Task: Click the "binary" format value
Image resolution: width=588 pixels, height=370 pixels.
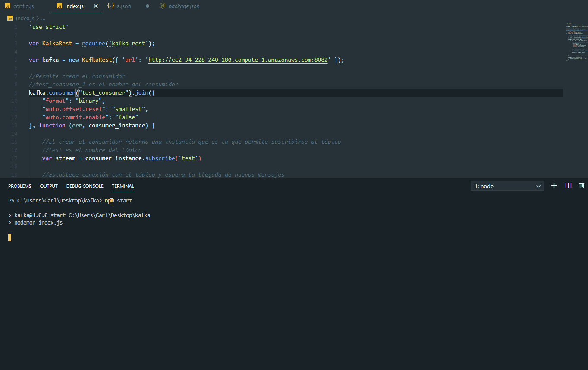Action: pos(89,101)
